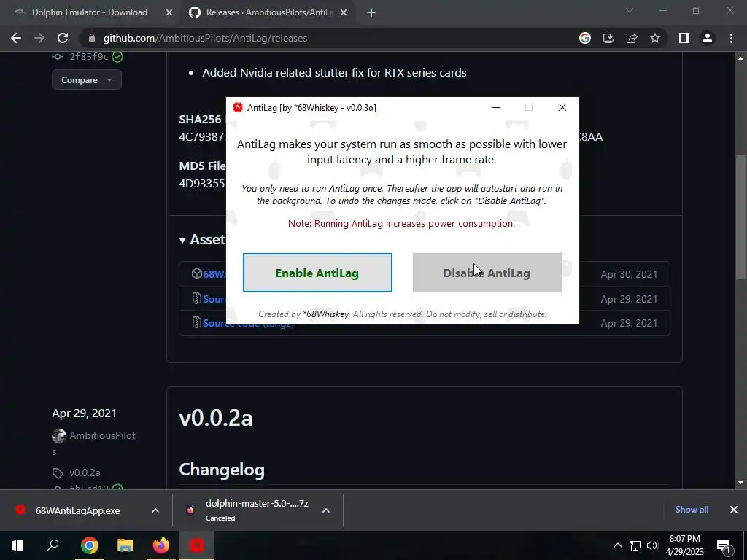Show all downloads
747x560 pixels.
[x=692, y=510]
